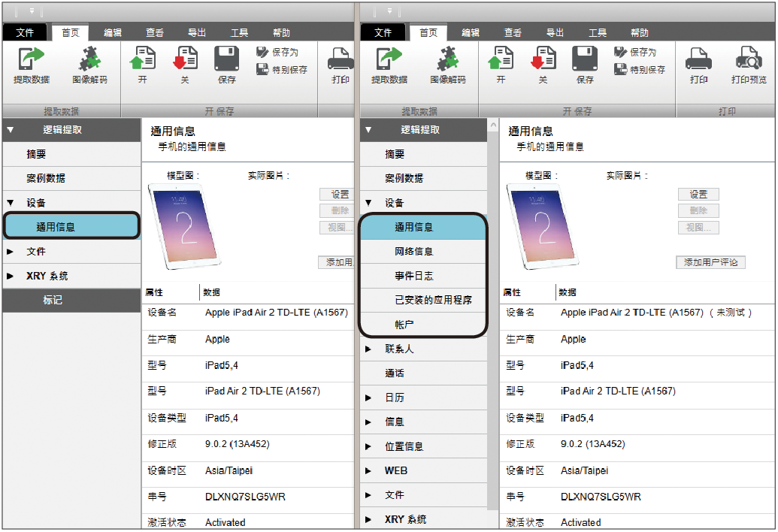Select 首页 tab in right window
This screenshot has height=532, width=778.
point(428,32)
